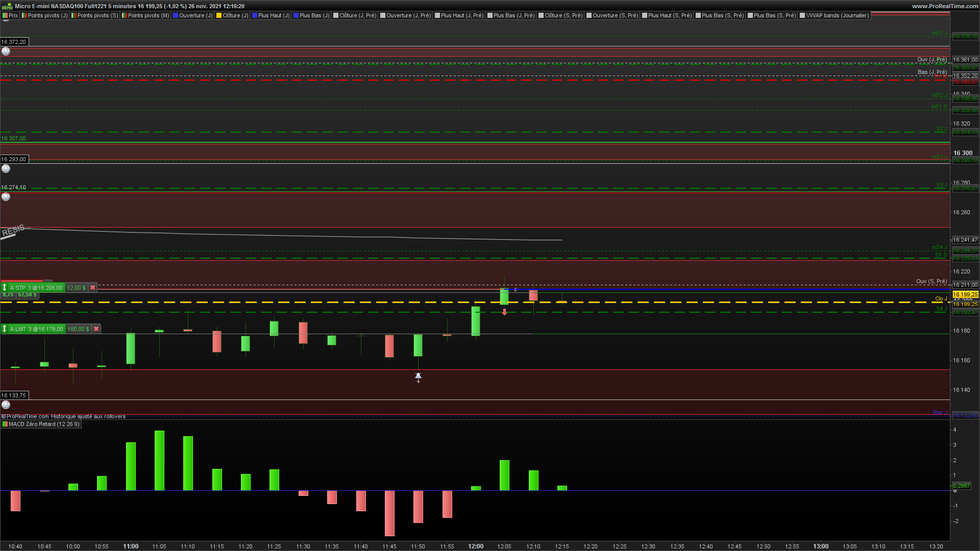The width and height of the screenshot is (980, 551).
Task: Click the LMT order drag arrows handle
Action: (x=5, y=329)
